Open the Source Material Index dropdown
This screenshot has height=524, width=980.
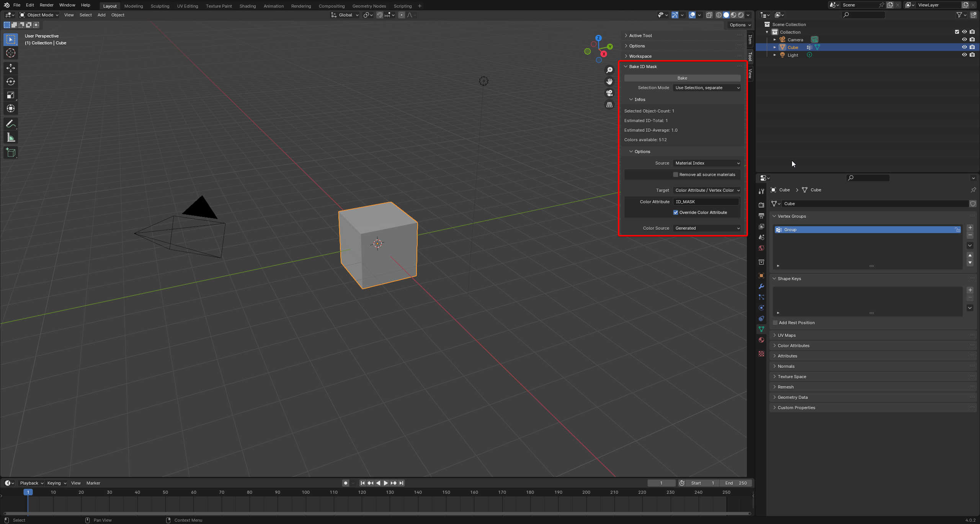pyautogui.click(x=707, y=163)
